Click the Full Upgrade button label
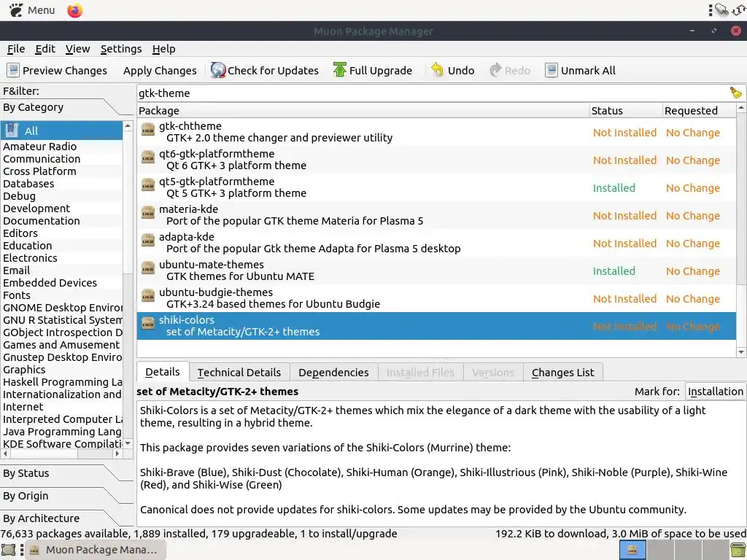Screen dimensions: 747x560 [x=381, y=71]
